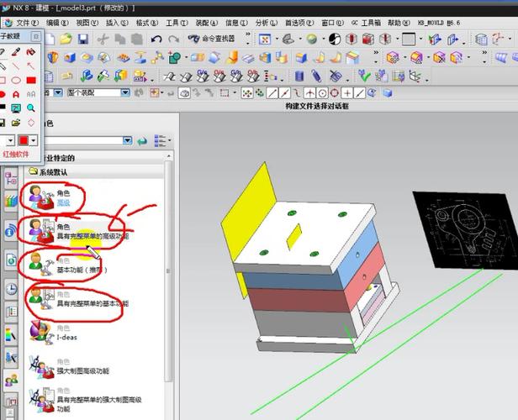Open the grey background style dropdown arrow
Screen dimensions: 518x420
[420, 39]
